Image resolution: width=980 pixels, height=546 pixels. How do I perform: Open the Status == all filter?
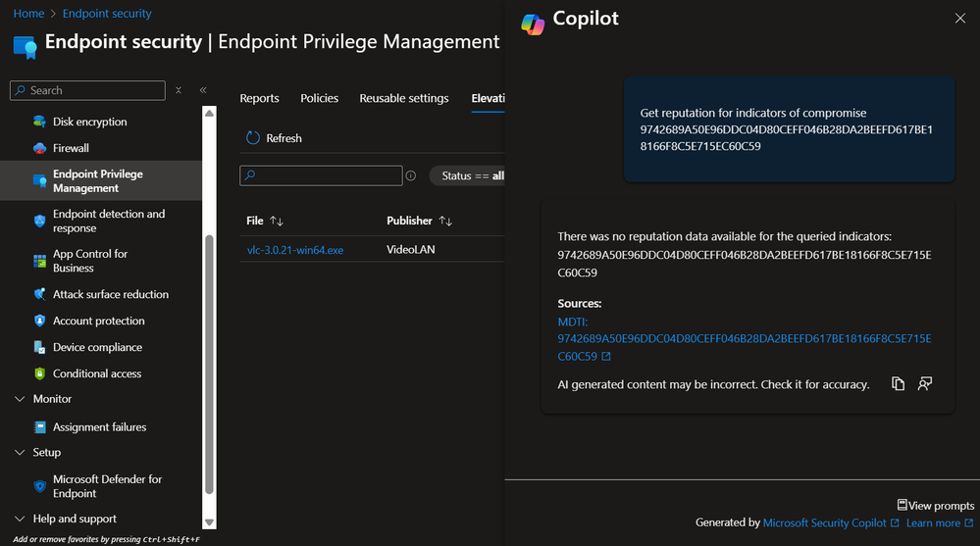pos(468,176)
